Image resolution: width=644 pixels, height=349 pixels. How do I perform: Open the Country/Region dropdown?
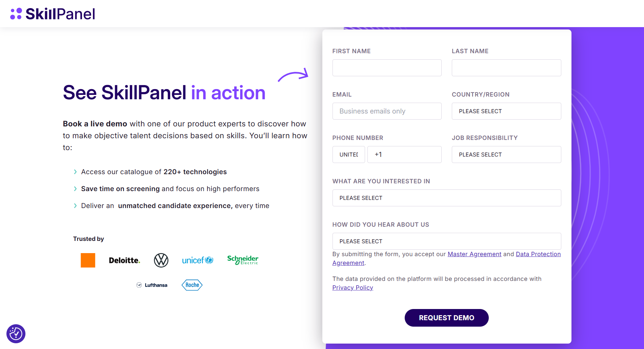506,111
